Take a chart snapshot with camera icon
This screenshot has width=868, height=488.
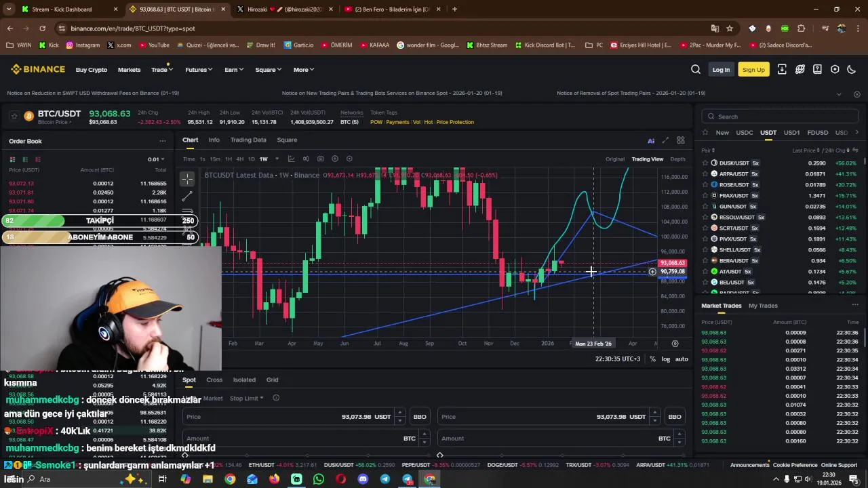click(x=321, y=159)
